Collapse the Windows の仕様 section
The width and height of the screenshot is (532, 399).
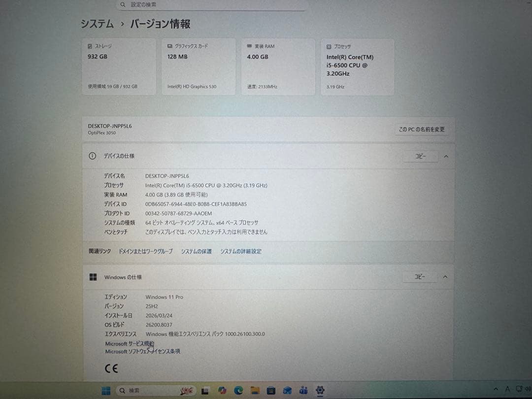click(445, 277)
